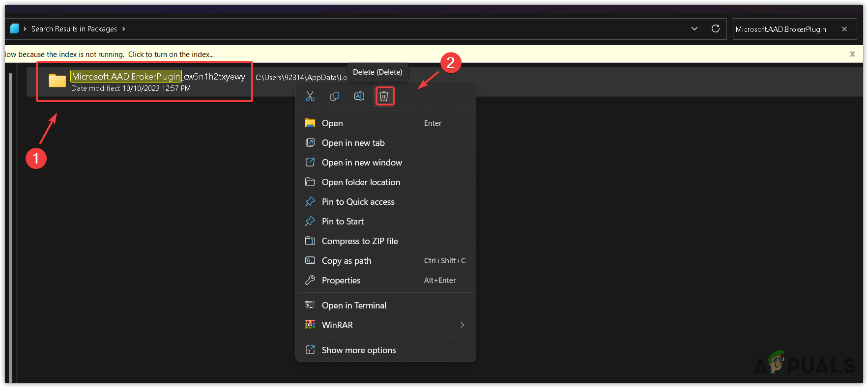Open the WinRAR menu entry

point(386,325)
